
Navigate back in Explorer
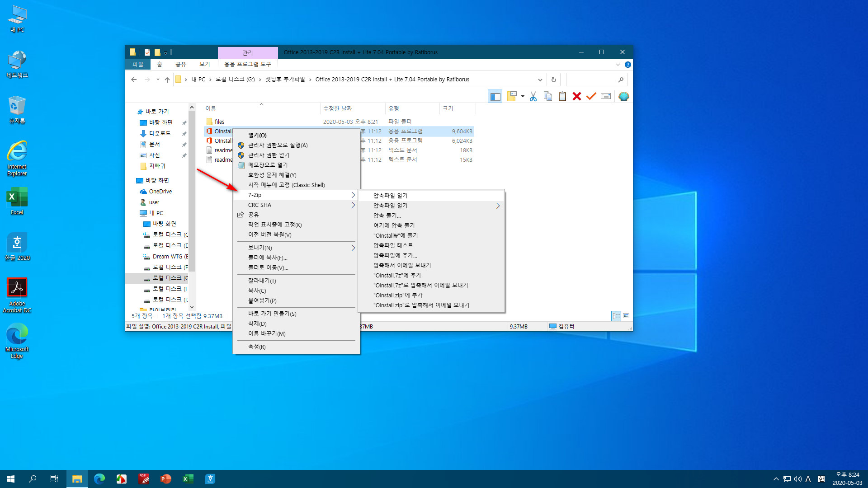[x=134, y=80]
